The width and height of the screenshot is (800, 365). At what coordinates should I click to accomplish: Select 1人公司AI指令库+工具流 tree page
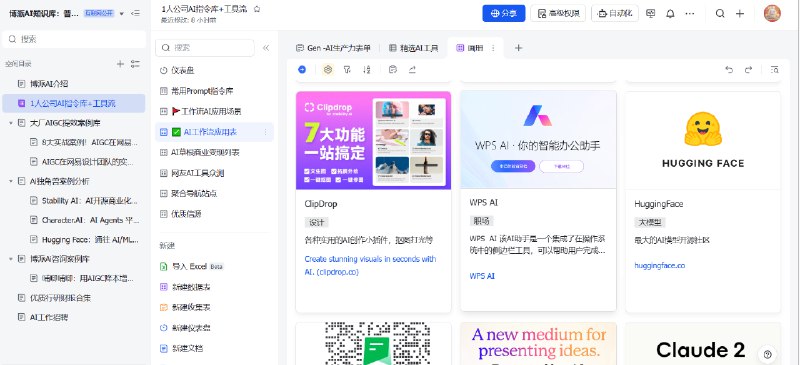pos(74,103)
